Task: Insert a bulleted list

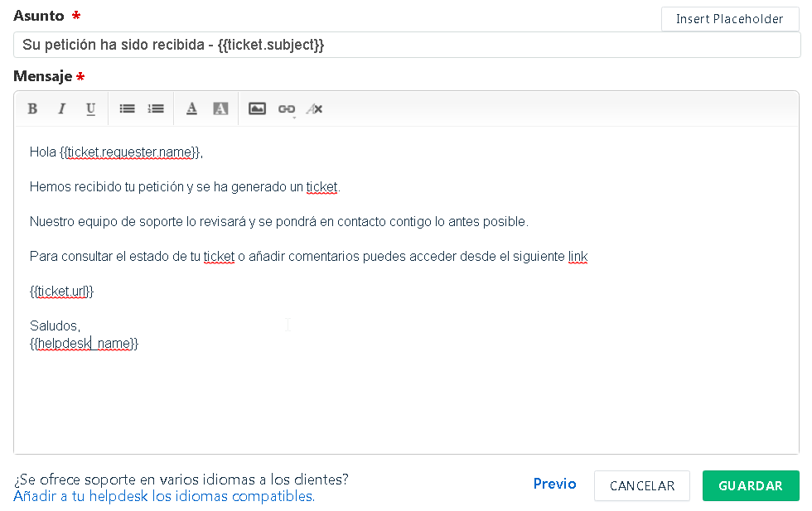Action: 127,108
